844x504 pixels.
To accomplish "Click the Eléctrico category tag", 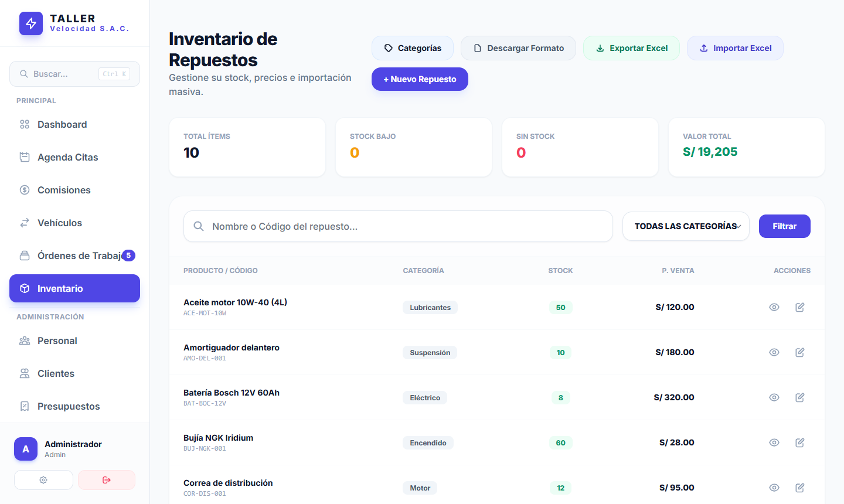I will click(425, 398).
